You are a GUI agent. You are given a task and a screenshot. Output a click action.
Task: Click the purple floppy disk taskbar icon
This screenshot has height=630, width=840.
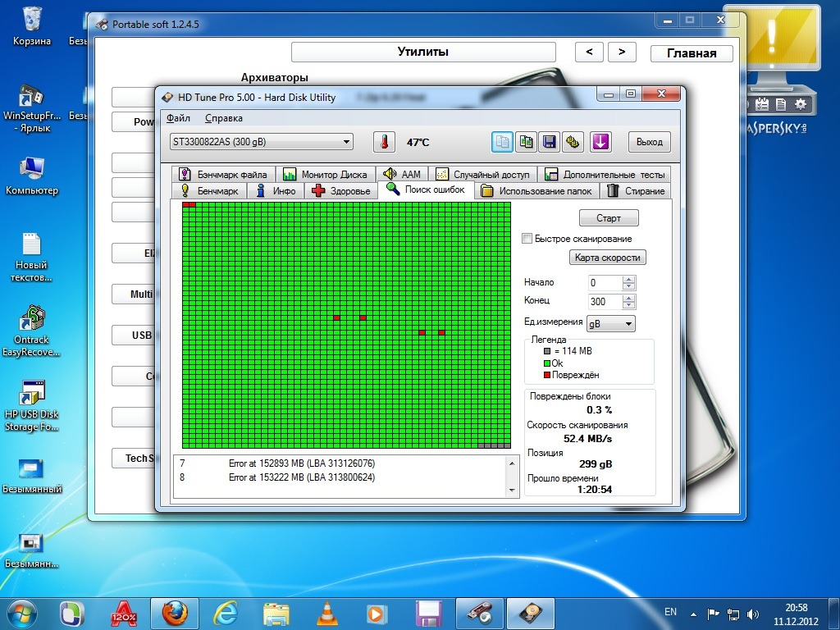pos(428,614)
